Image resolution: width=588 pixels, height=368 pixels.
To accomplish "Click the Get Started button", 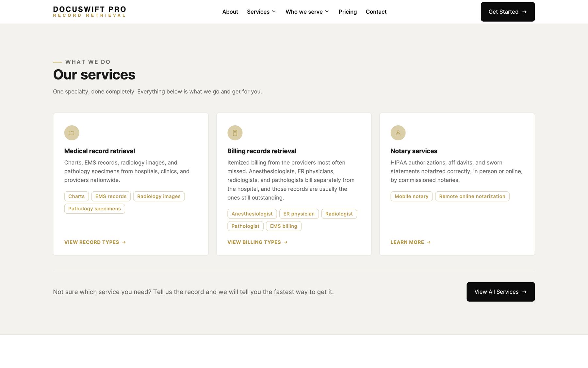I will click(508, 12).
